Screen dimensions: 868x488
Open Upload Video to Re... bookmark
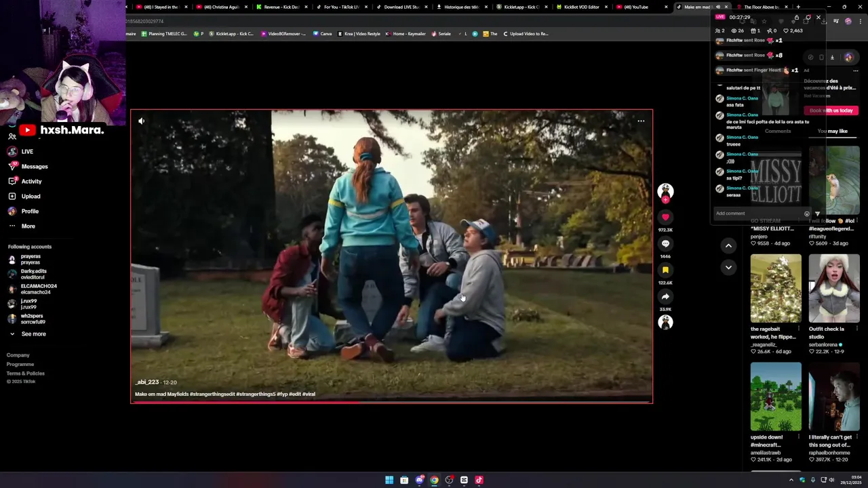click(526, 33)
